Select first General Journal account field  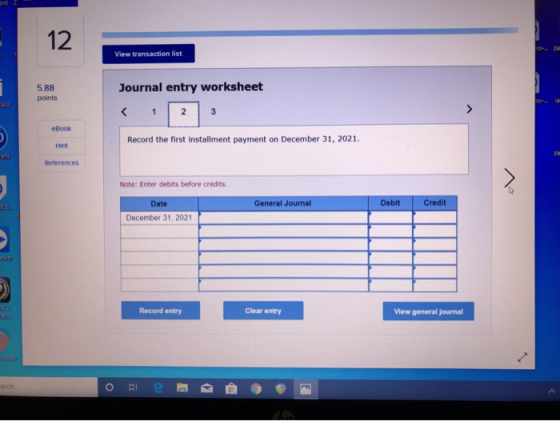283,217
